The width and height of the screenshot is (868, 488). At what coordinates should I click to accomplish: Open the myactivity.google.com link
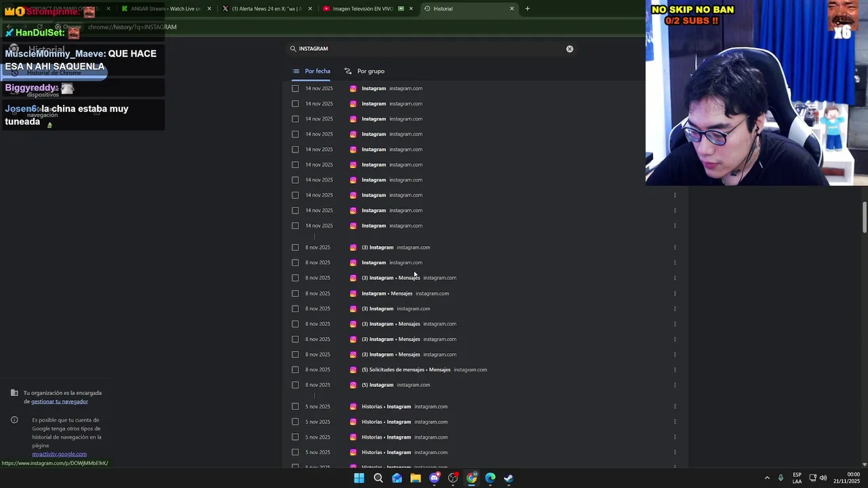(x=59, y=454)
